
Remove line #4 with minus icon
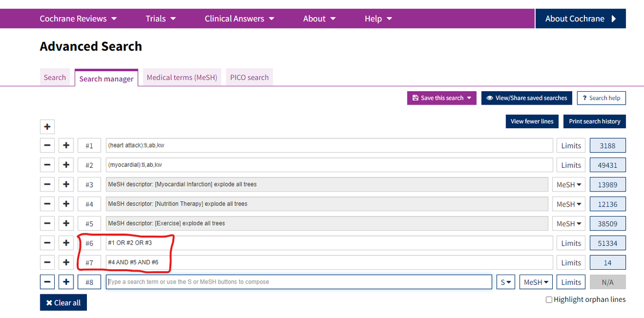pyautogui.click(x=48, y=204)
